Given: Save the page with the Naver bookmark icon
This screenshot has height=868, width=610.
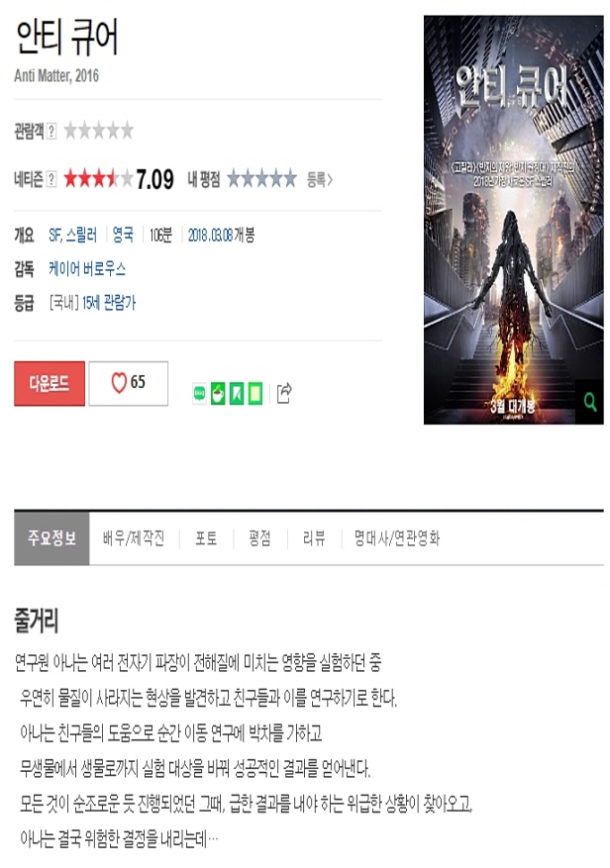Looking at the screenshot, I should (x=237, y=393).
